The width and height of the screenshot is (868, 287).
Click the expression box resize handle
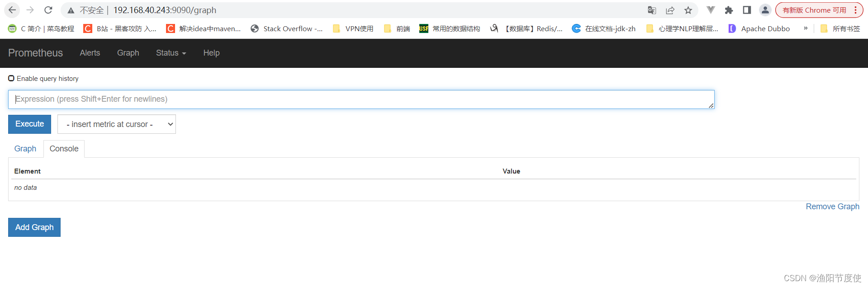pos(711,105)
